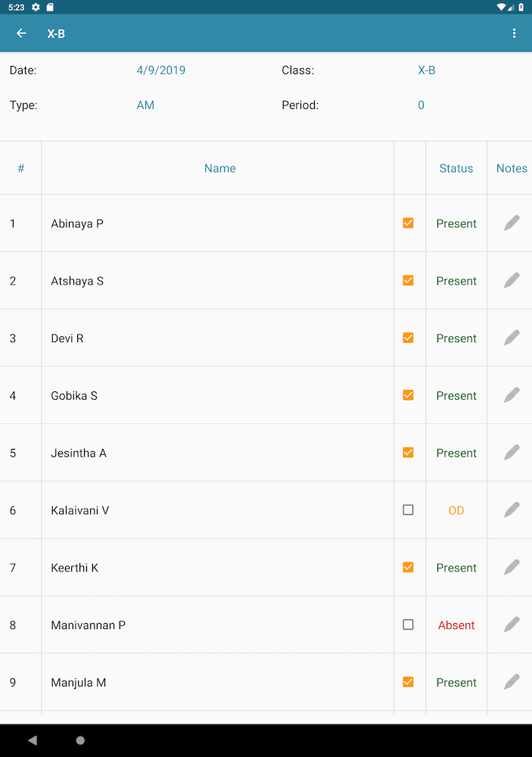Select the Gobika S student row
This screenshot has width=532, height=757.
point(74,395)
